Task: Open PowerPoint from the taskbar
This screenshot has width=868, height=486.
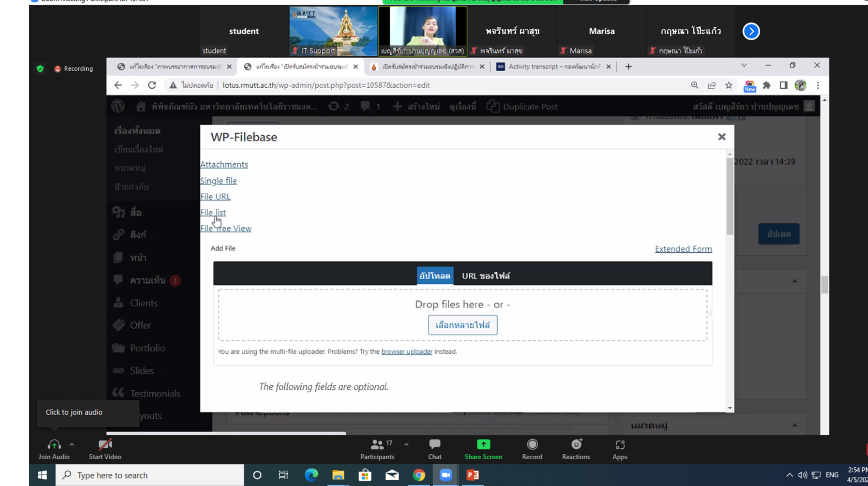Action: tap(472, 475)
